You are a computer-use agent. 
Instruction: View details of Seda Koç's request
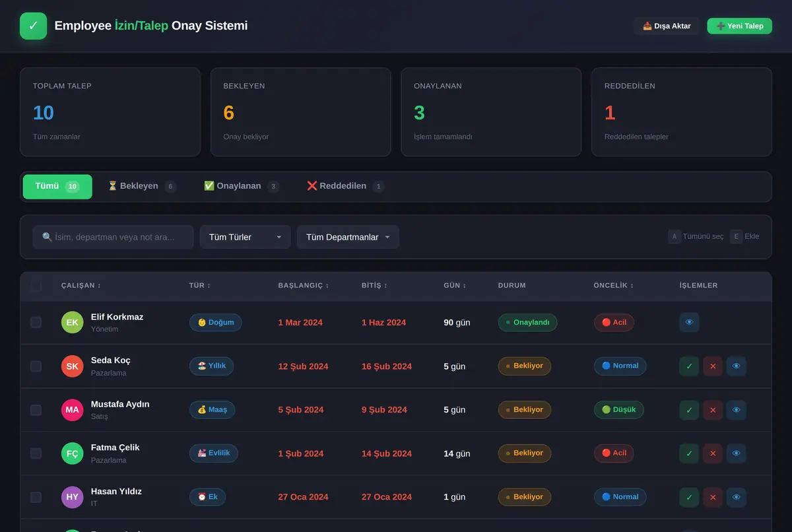point(737,366)
